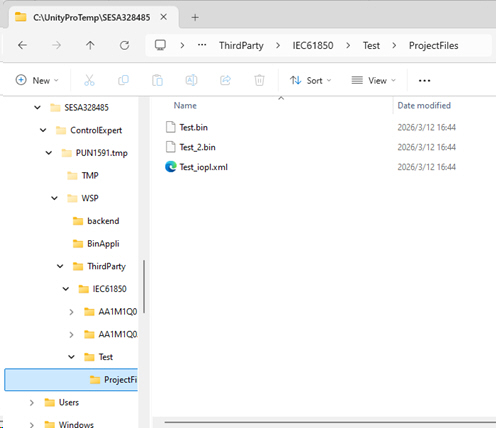Expand chevron after ThirdParty in breadcrumb
This screenshot has height=428, width=496.
click(278, 45)
